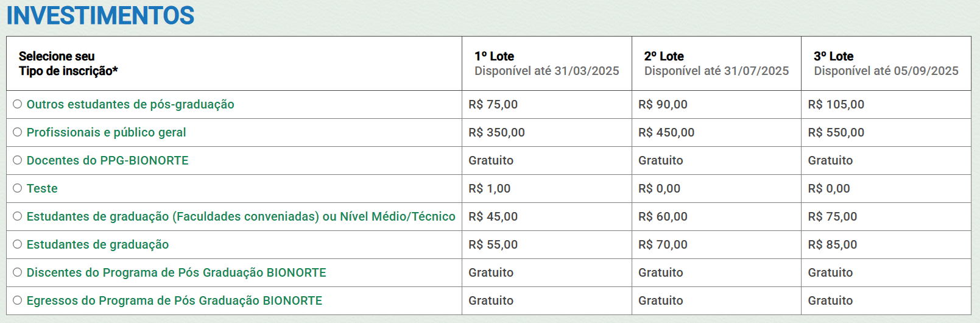Select radio for Faculdades conveniadas graduação option
The image size is (980, 323).
pyautogui.click(x=18, y=216)
